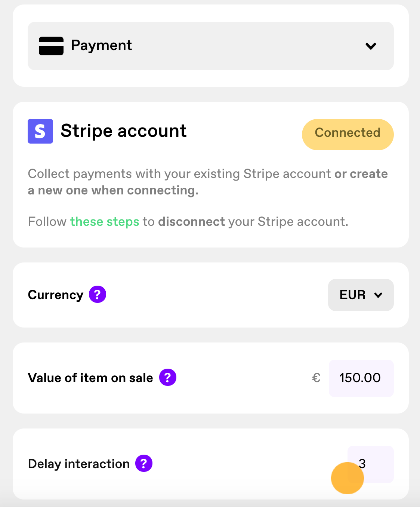Click the purple Stripe S logo
Viewport: 420px width, 507px height.
coord(40,131)
